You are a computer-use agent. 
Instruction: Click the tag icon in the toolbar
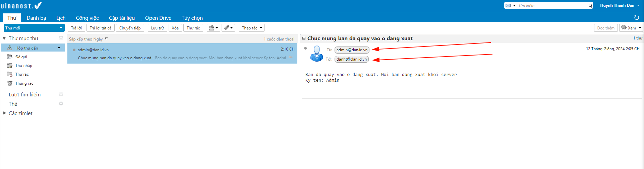click(227, 28)
